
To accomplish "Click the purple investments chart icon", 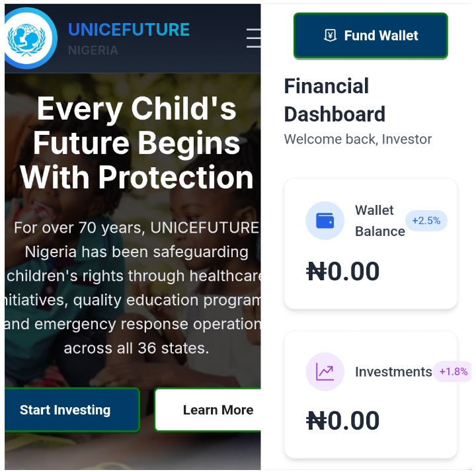I will [325, 372].
